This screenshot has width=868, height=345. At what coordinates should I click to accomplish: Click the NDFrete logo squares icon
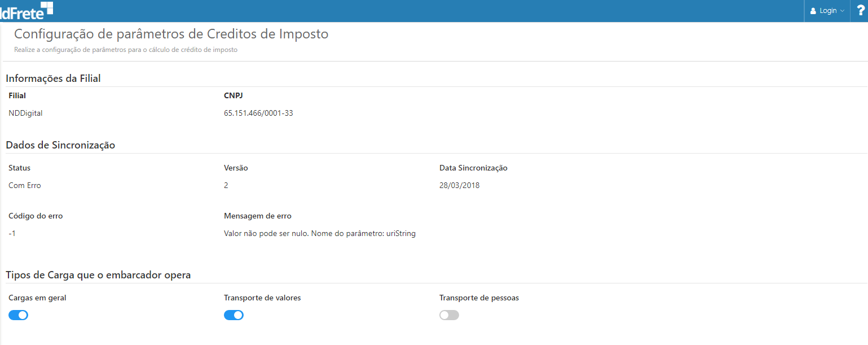point(47,7)
